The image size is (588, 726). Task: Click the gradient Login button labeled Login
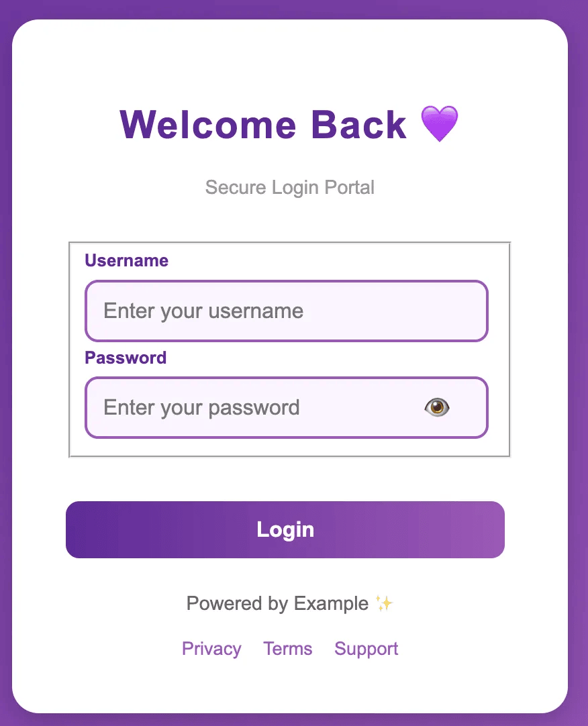[x=285, y=529]
